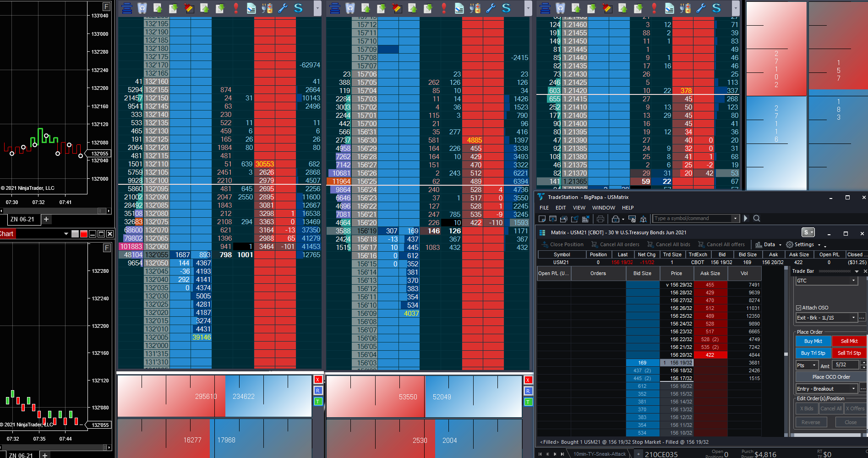Click the red swatch in the Chart panel header
The image size is (868, 458).
pos(84,234)
